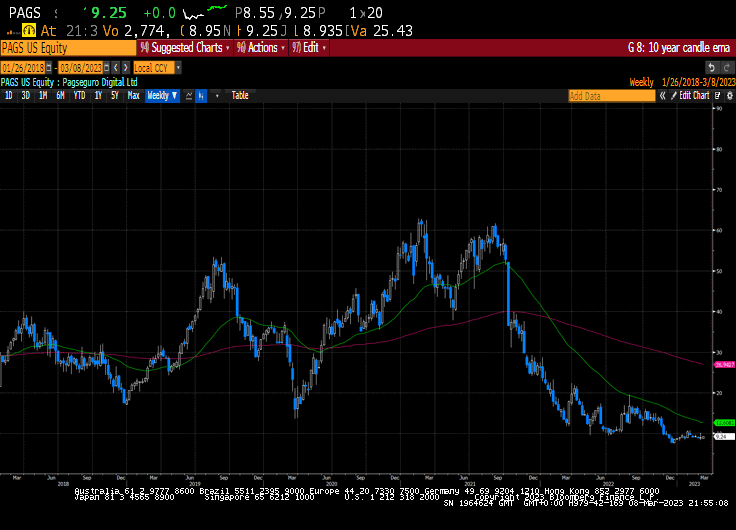Expand the Weekly periodicity dropdown
Image resolution: width=736 pixels, height=530 pixels.
[162, 95]
